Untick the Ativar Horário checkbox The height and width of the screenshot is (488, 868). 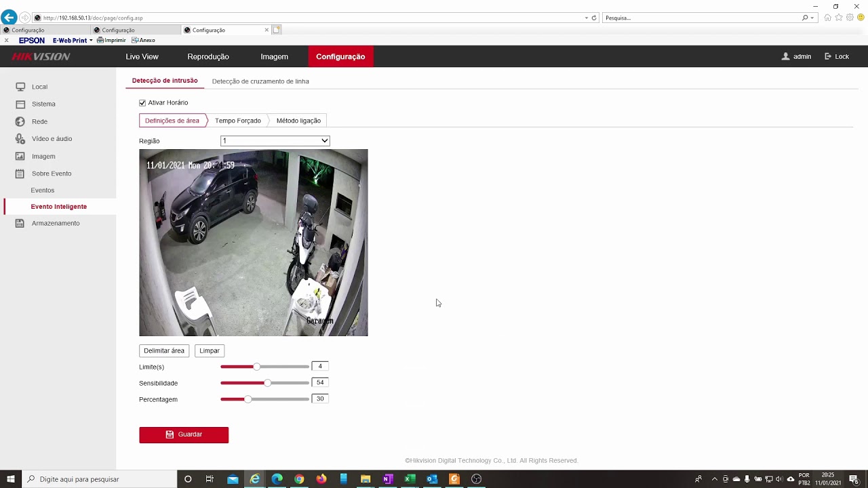[142, 103]
